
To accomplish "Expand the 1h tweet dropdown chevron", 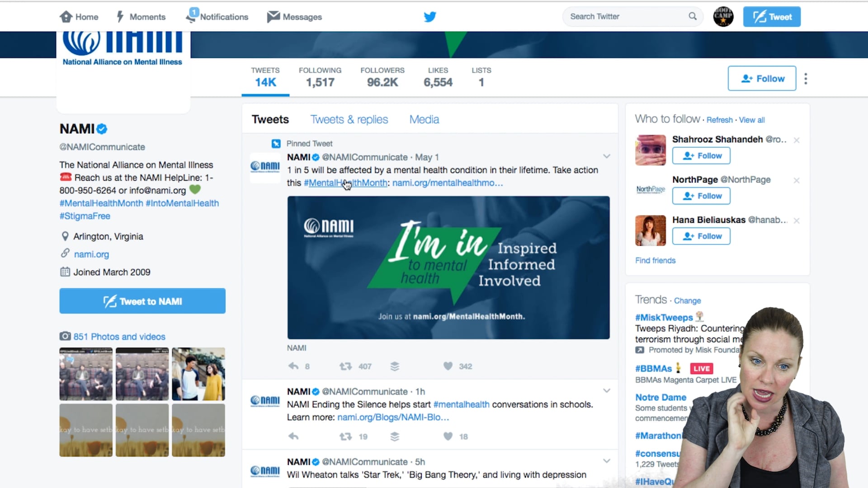I will pyautogui.click(x=607, y=390).
